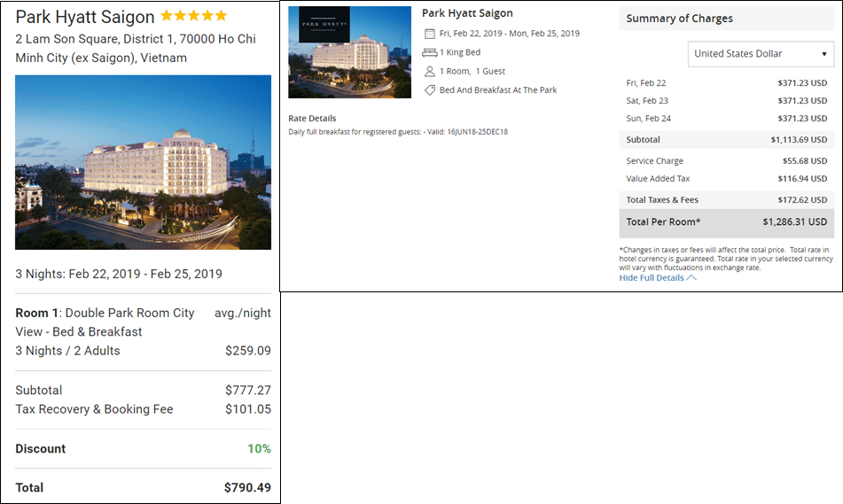Screen dimensions: 843x504
Task: Click the guest person icon
Action: click(x=430, y=72)
